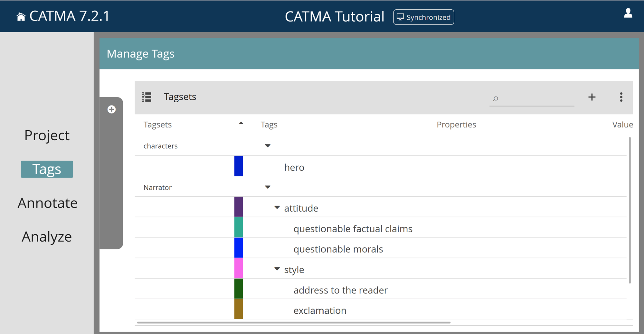The width and height of the screenshot is (644, 334).
Task: Select the search magnifier icon
Action: pos(495,99)
